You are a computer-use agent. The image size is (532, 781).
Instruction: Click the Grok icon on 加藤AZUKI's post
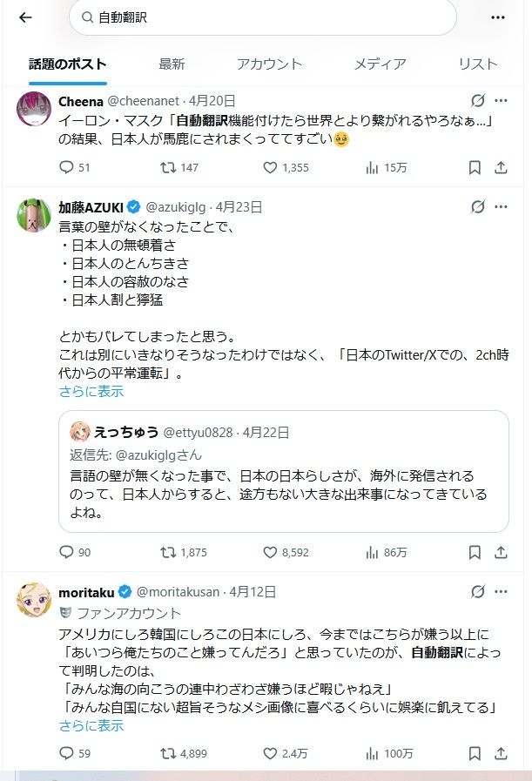[477, 207]
